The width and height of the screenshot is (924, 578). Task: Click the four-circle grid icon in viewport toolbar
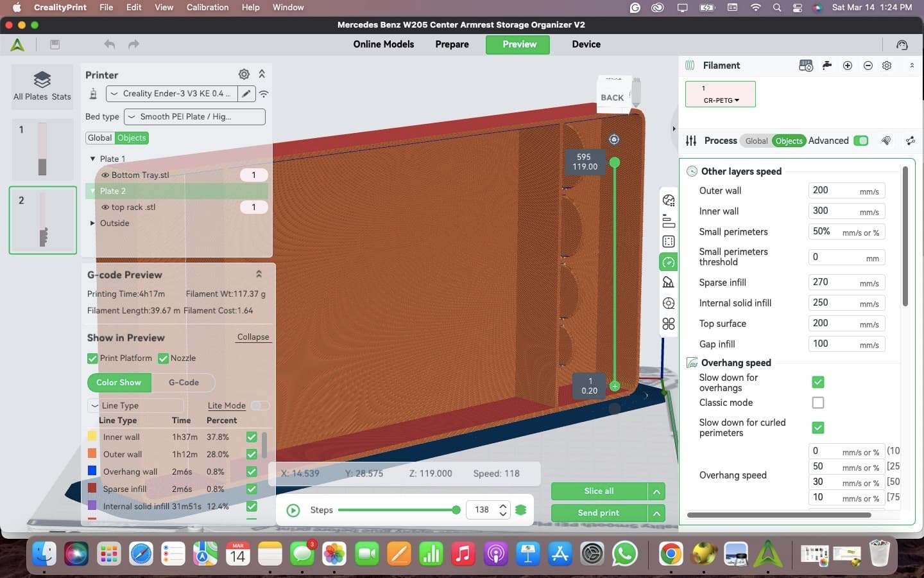pos(669,324)
